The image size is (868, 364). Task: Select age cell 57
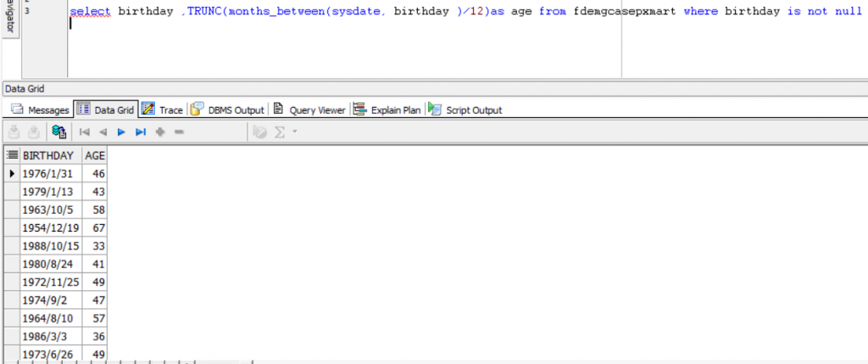coord(95,318)
